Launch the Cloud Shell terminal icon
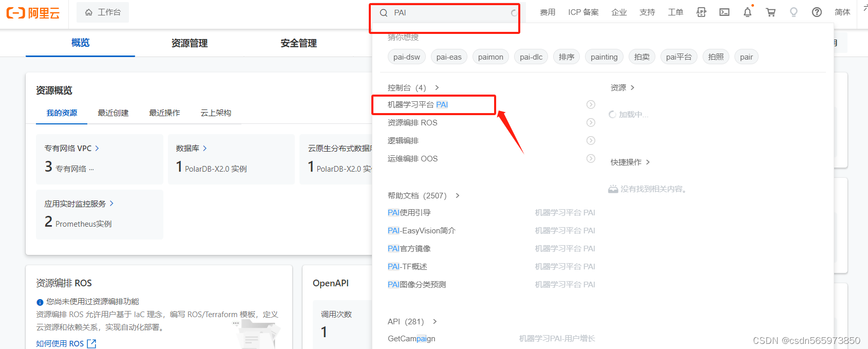The width and height of the screenshot is (868, 349). click(x=724, y=12)
